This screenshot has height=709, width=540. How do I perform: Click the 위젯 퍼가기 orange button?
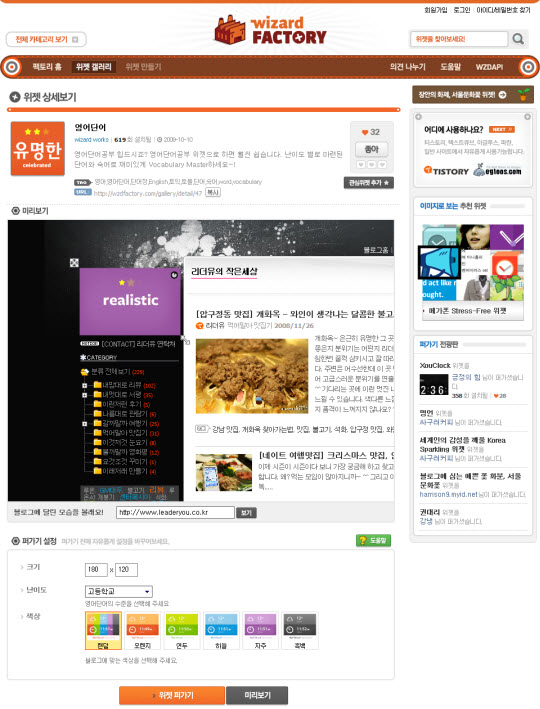(172, 695)
